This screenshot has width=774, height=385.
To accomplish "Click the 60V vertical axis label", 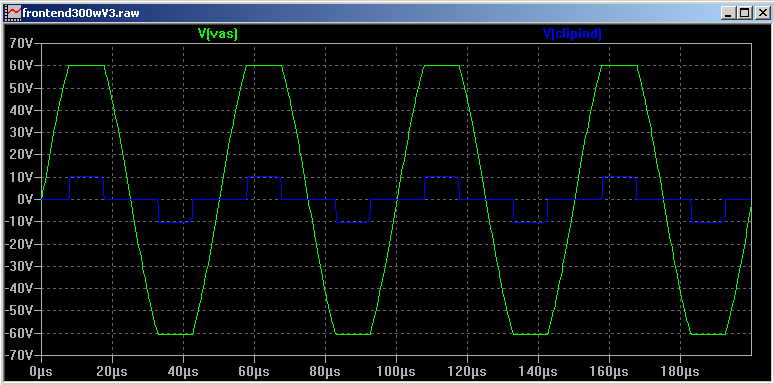I will point(21,66).
